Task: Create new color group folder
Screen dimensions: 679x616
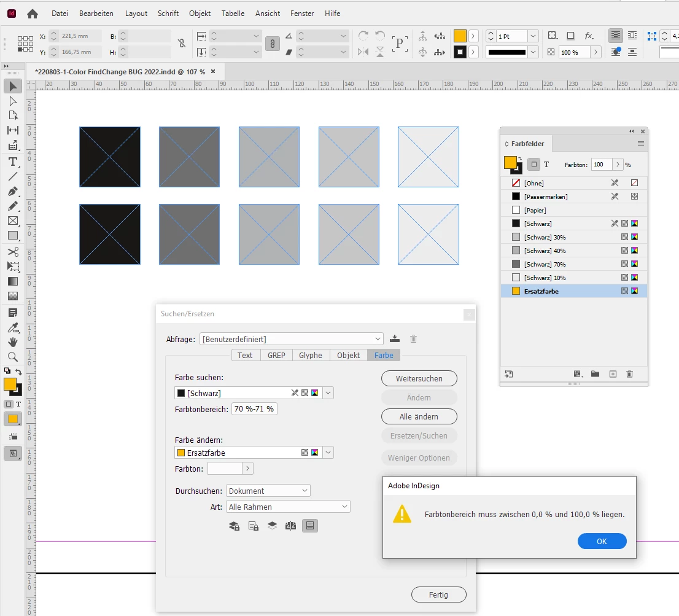Action: 596,374
